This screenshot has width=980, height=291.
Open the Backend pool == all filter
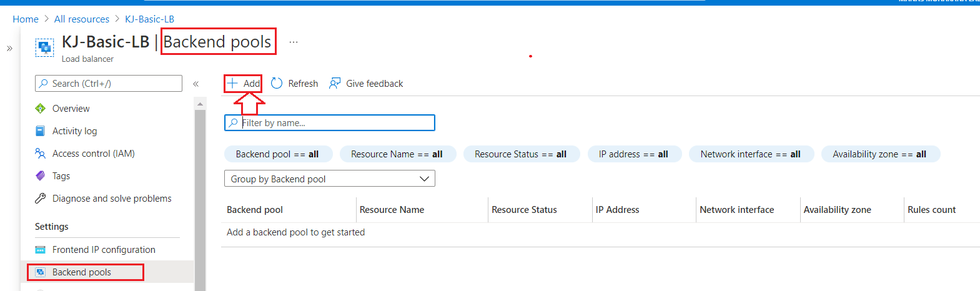click(x=277, y=154)
